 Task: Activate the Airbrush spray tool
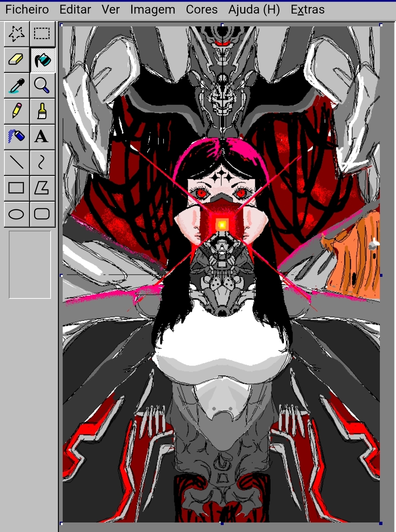click(x=16, y=136)
